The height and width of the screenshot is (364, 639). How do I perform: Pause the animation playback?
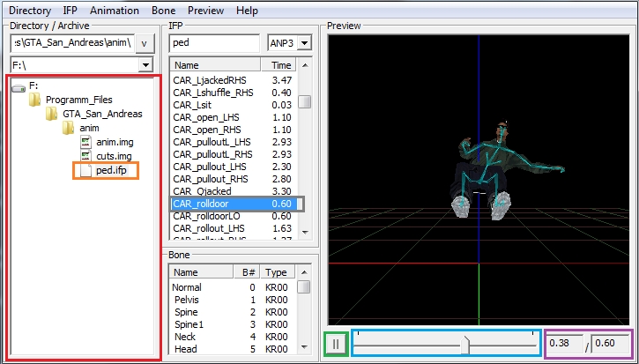coord(335,344)
